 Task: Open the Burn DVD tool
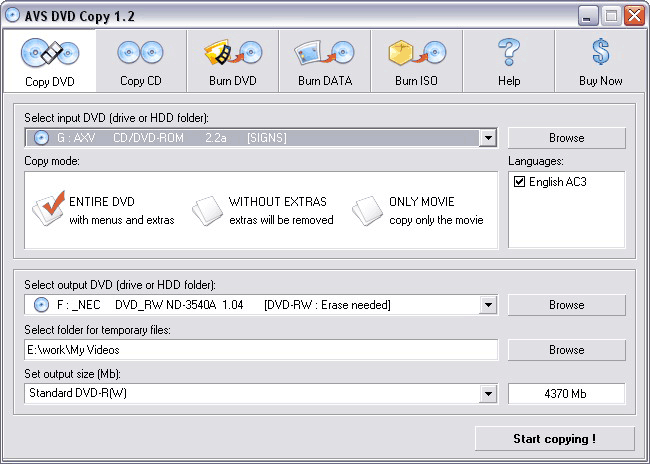tap(233, 61)
